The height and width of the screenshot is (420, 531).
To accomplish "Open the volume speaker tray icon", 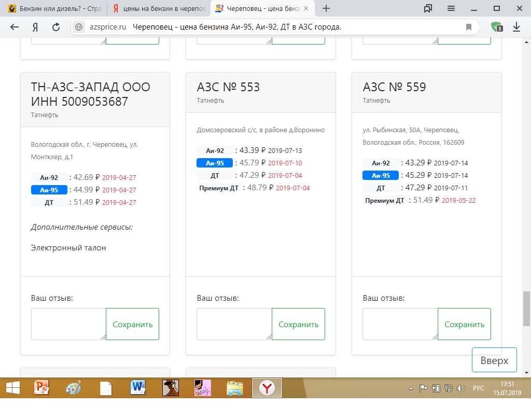I will pyautogui.click(x=461, y=388).
